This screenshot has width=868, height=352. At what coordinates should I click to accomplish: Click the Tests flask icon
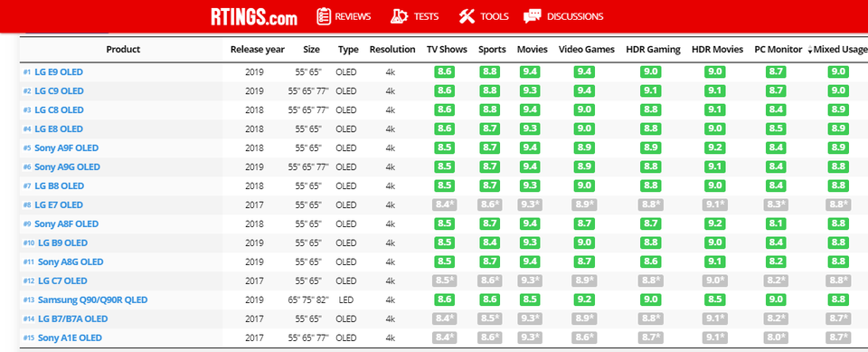click(399, 16)
